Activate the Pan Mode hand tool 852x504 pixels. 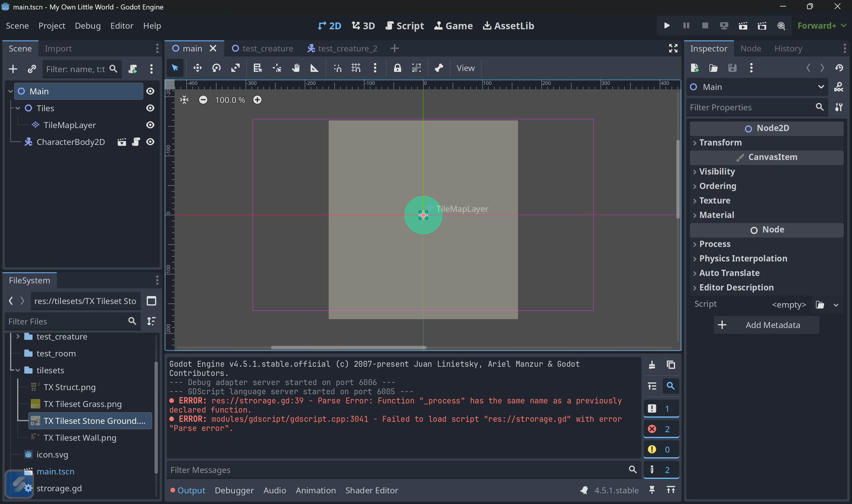296,68
